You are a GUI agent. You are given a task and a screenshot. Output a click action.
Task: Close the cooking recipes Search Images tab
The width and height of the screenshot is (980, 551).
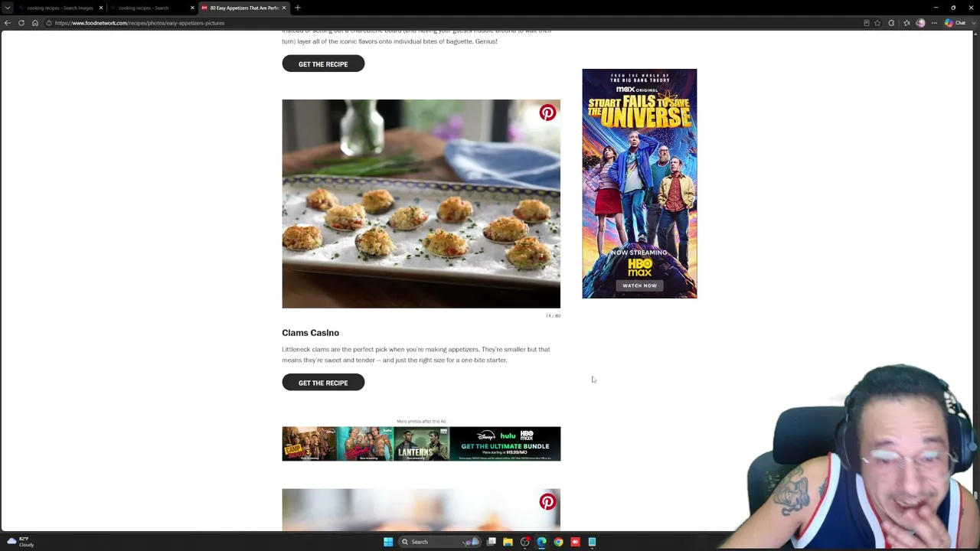pyautogui.click(x=100, y=8)
